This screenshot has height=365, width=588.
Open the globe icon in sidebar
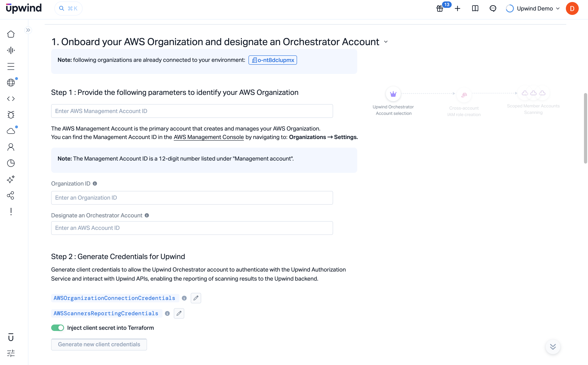coord(11,83)
